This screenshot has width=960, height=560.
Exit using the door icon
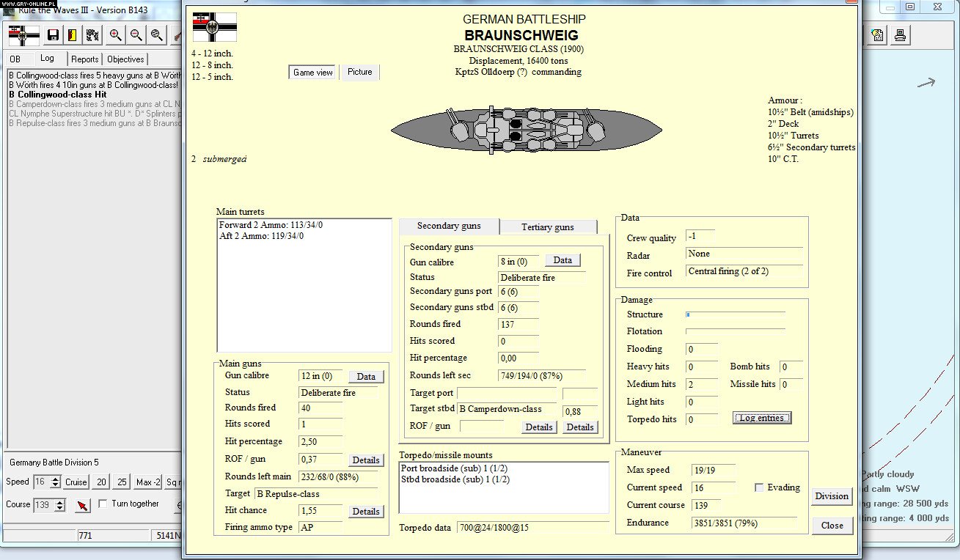(x=71, y=35)
